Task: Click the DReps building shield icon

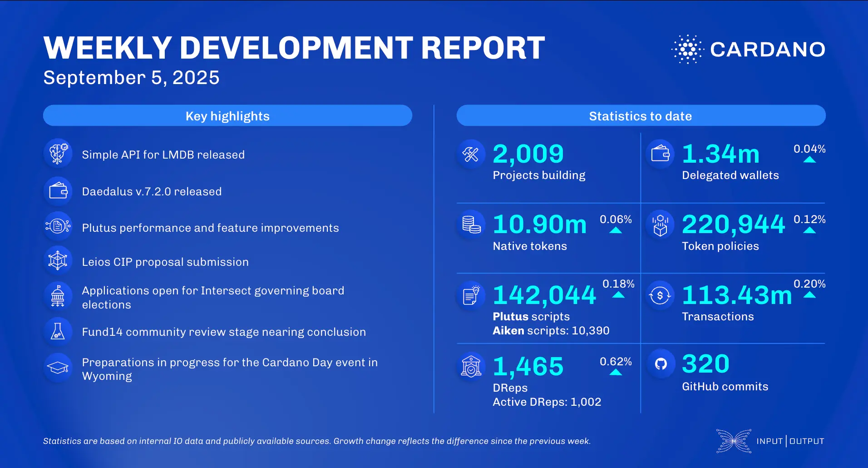Action: pos(471,366)
